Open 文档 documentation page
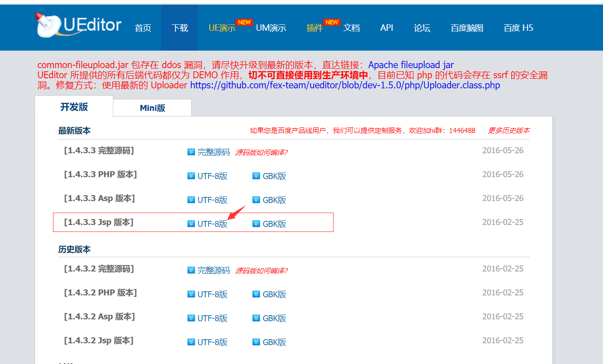 coord(351,28)
